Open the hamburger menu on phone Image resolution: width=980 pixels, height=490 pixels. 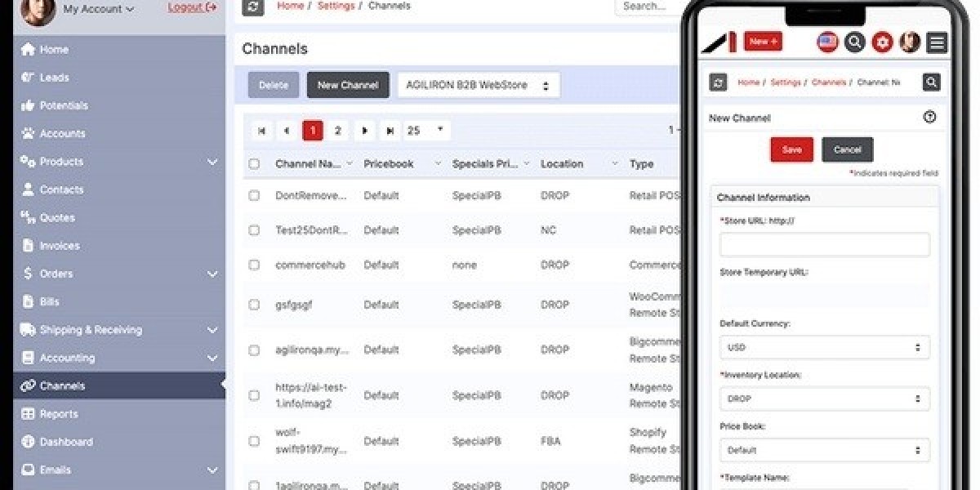(937, 42)
